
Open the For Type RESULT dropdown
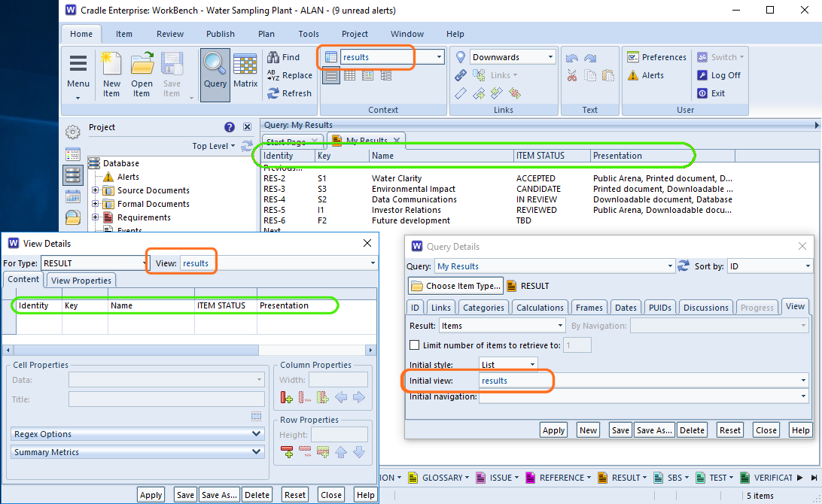(145, 263)
